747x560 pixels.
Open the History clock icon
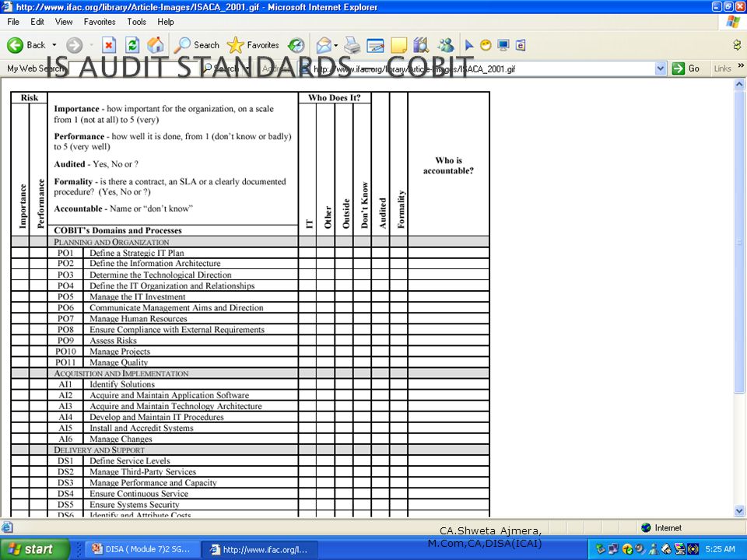296,45
